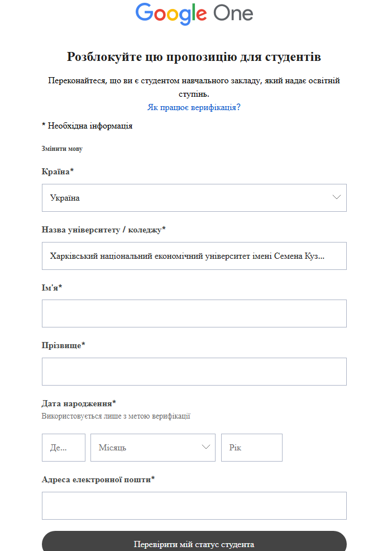Image resolution: width=392 pixels, height=551 pixels.
Task: Click the chevron arrow in the Країна field
Action: [x=336, y=198]
